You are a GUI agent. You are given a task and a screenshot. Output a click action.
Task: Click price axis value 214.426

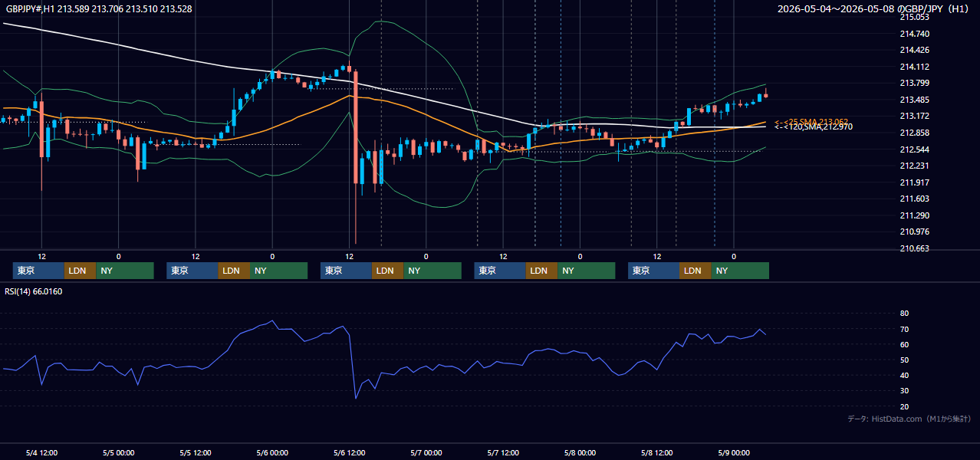coord(915,51)
